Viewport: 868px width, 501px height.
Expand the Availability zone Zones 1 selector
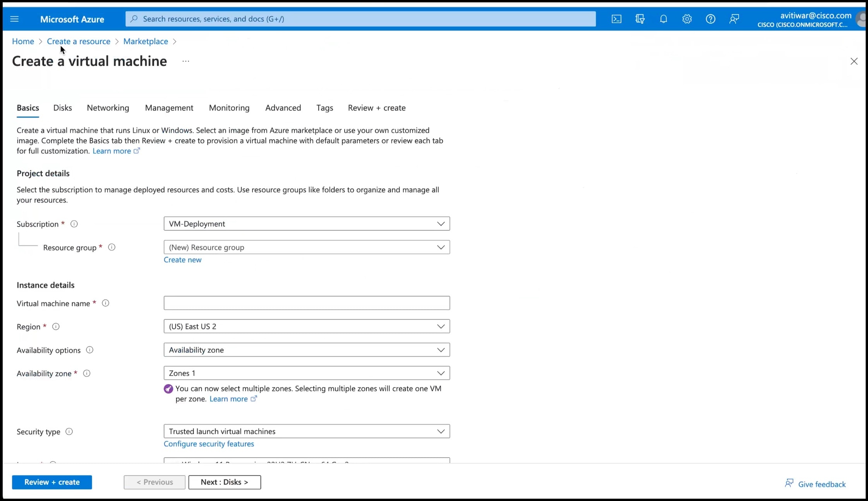(x=306, y=373)
